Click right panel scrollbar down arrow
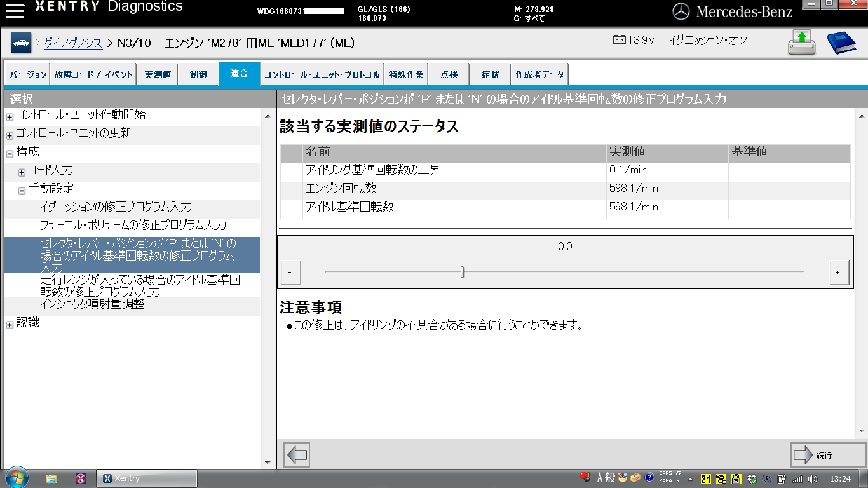868x488 pixels. [x=862, y=431]
